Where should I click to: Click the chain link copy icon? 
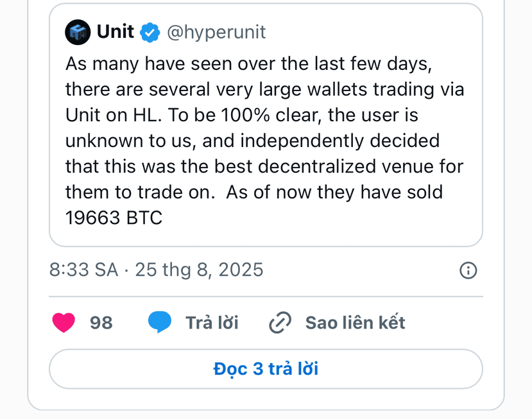coord(280,322)
